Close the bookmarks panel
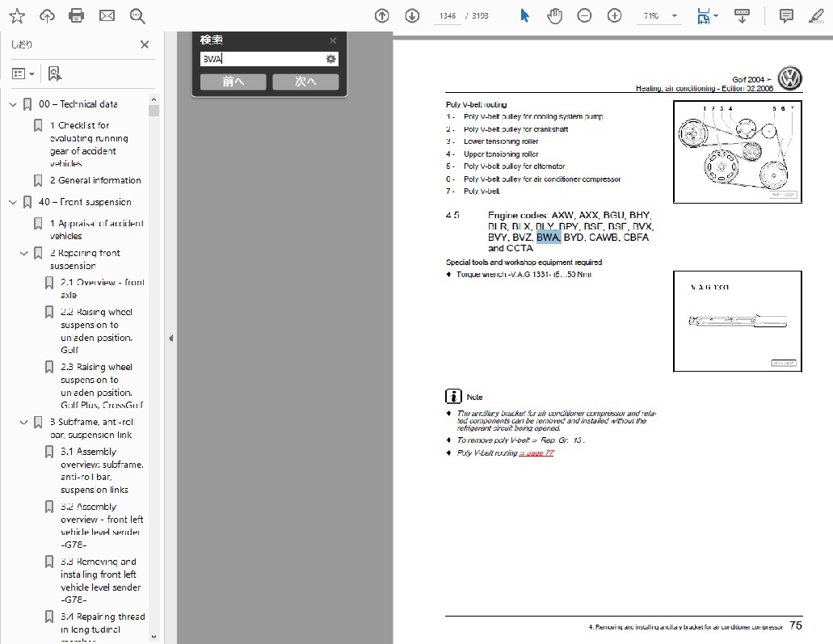833x644 pixels. click(x=145, y=44)
